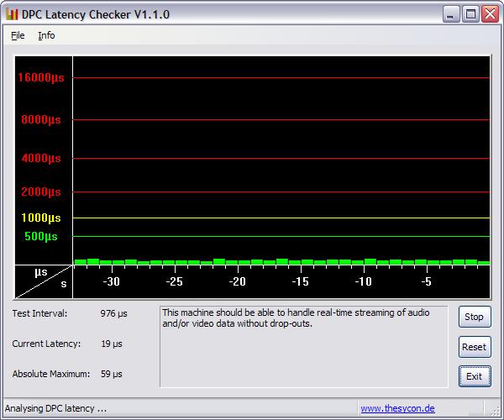The height and width of the screenshot is (420, 504).
Task: Close the window with the red X
Action: tap(490, 14)
